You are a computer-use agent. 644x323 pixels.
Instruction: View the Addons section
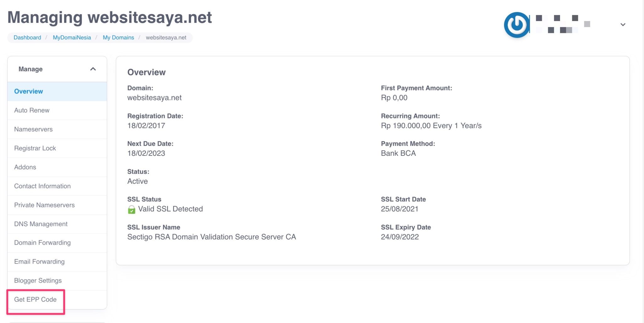click(25, 167)
